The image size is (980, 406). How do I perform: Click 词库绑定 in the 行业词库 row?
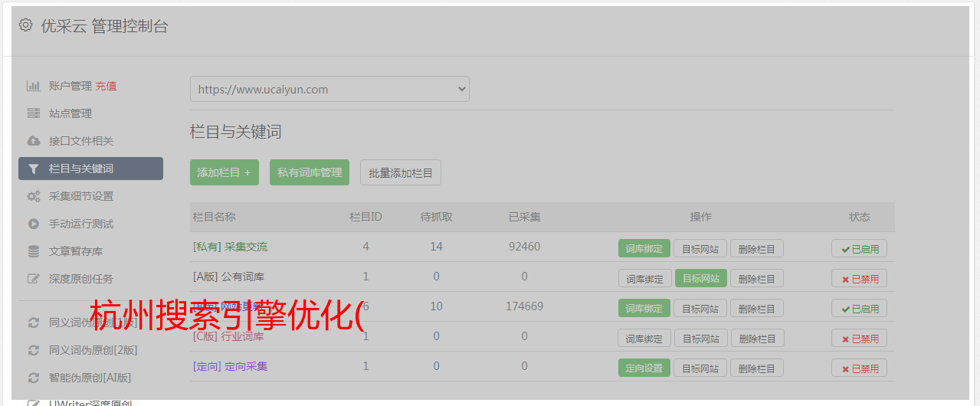pyautogui.click(x=644, y=338)
